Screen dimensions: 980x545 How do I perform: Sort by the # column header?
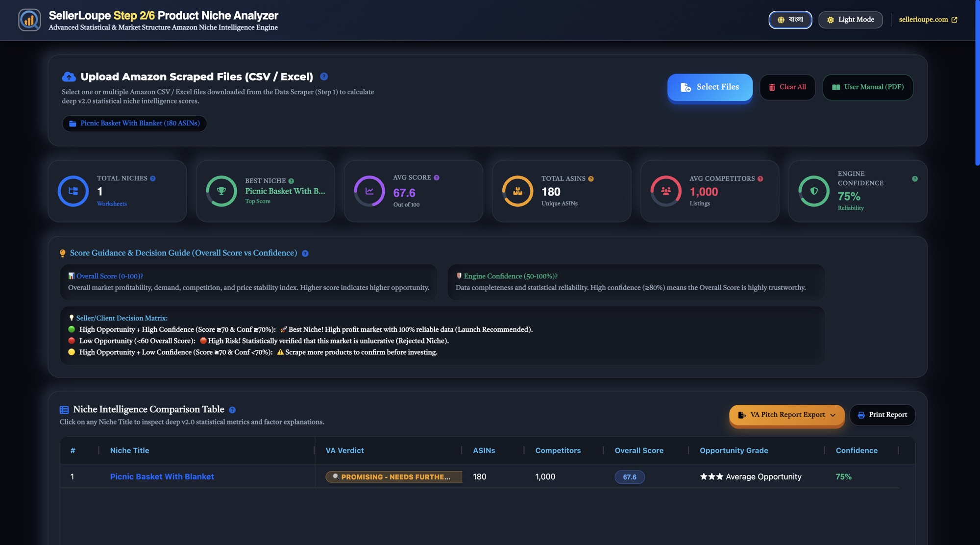point(73,450)
